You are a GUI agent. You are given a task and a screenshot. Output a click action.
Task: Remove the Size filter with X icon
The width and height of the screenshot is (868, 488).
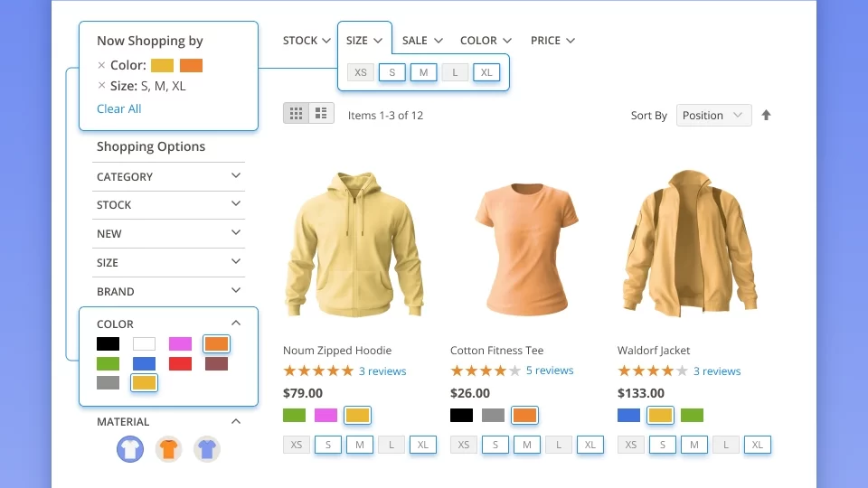pos(101,86)
